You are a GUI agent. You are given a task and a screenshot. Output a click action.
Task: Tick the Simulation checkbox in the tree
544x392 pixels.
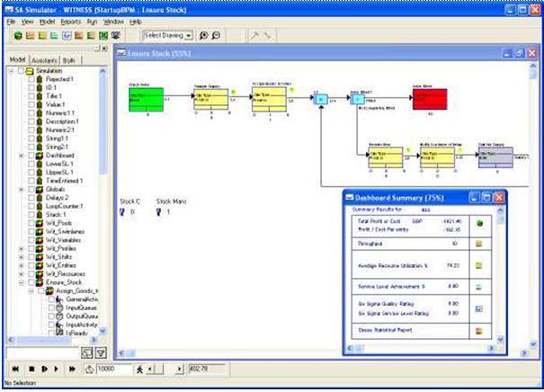coord(22,71)
